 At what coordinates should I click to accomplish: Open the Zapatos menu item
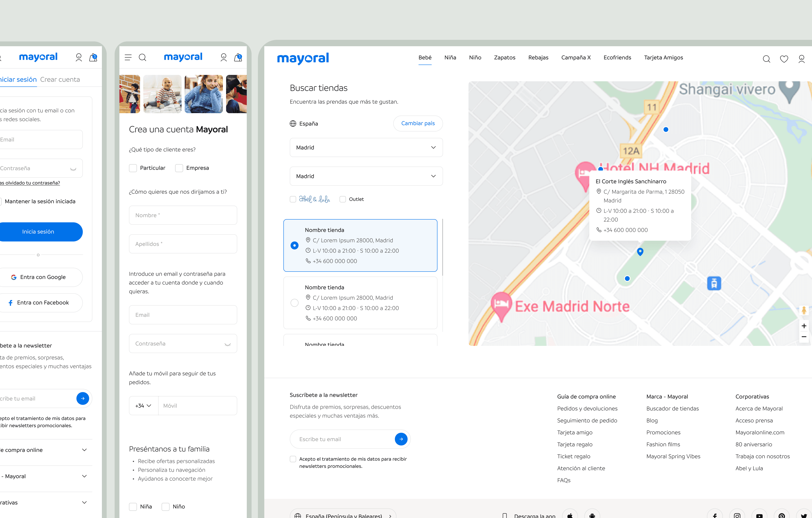click(x=505, y=58)
